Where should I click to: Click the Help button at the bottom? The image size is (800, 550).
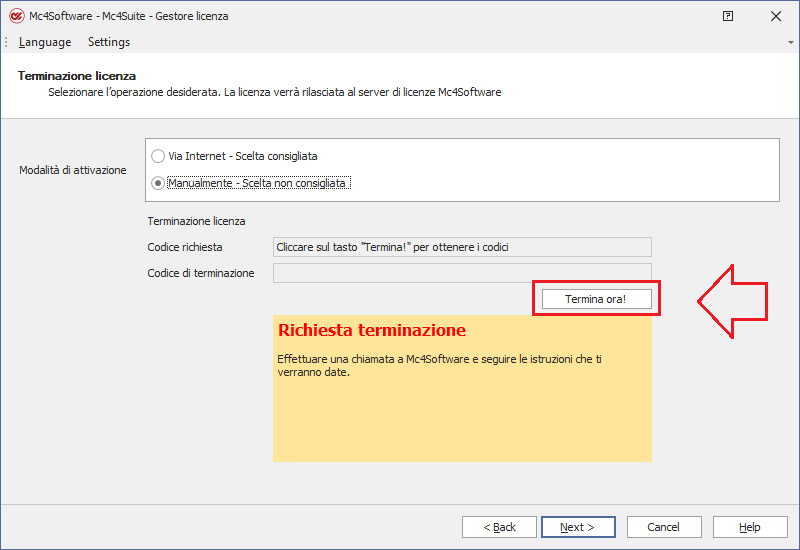(749, 527)
